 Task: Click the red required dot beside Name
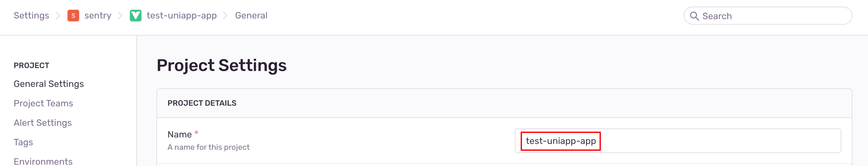tap(196, 132)
